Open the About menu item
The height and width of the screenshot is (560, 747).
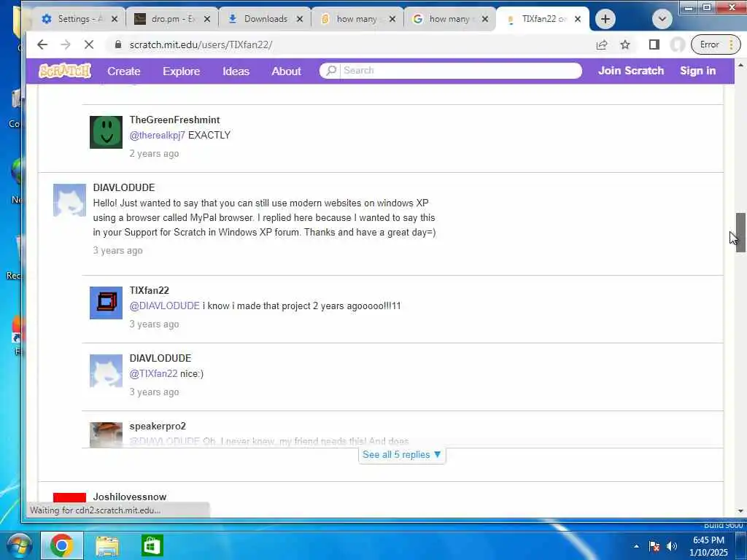click(x=286, y=71)
